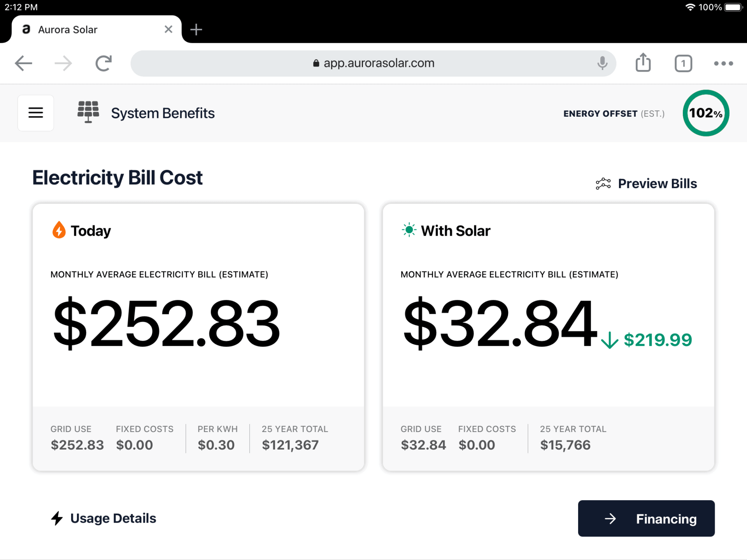The image size is (747, 560).
Task: Click the green sun With Solar icon
Action: click(409, 230)
